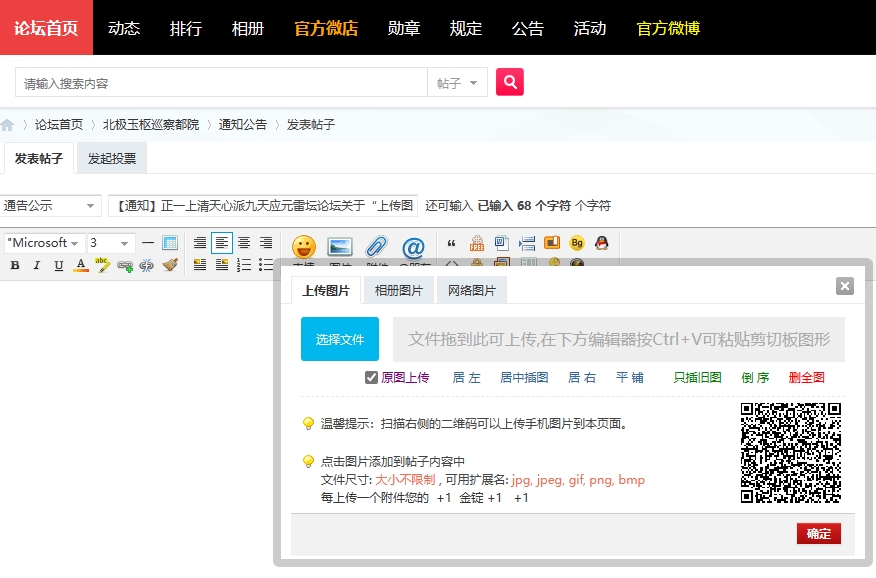This screenshot has width=876, height=578.
Task: Open 公告 in top navigation
Action: click(527, 28)
